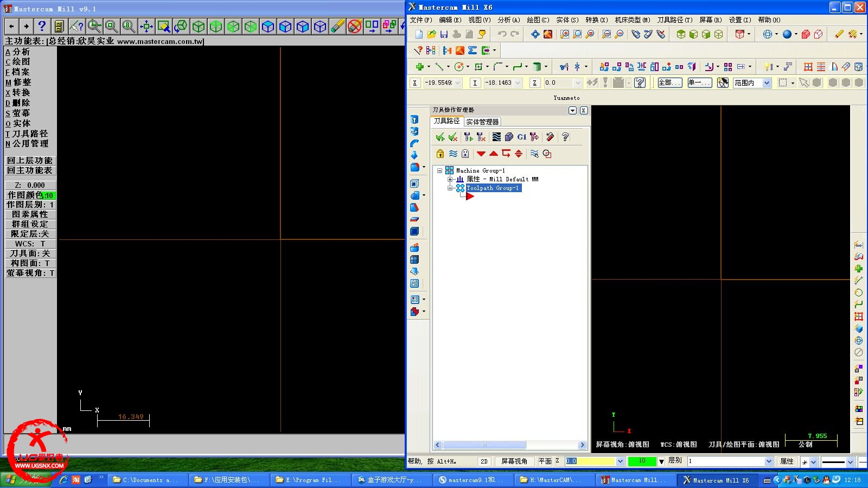Click the save floppy disk icon in X6
The width and height of the screenshot is (868, 488).
(x=444, y=34)
